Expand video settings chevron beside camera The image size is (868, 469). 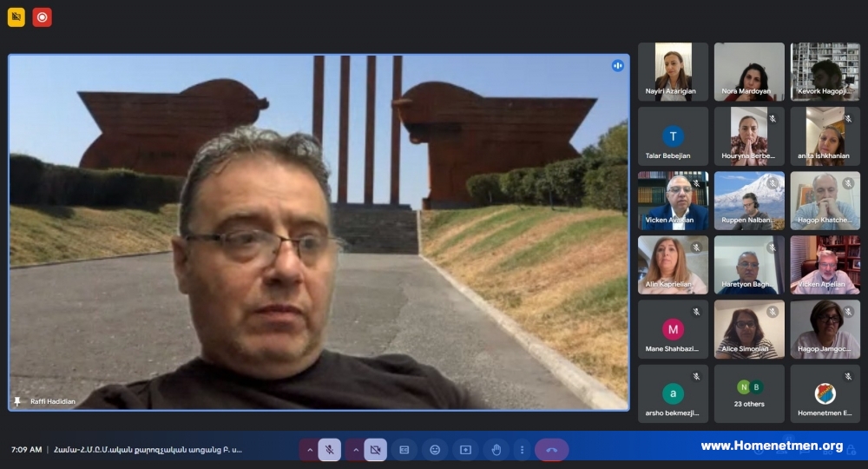pyautogui.click(x=355, y=450)
